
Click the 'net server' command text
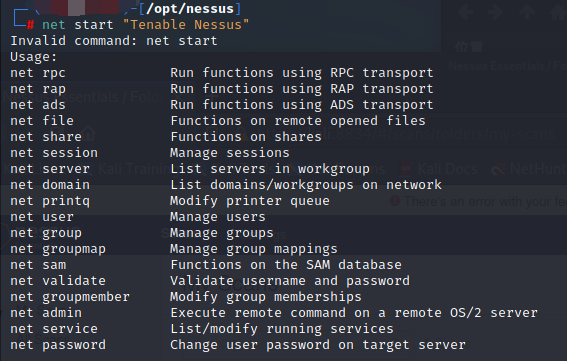(50, 169)
